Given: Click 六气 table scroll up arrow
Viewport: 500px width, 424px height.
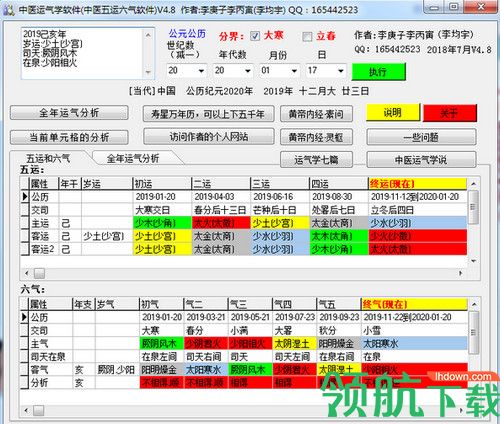Looking at the screenshot, I should click(474, 304).
